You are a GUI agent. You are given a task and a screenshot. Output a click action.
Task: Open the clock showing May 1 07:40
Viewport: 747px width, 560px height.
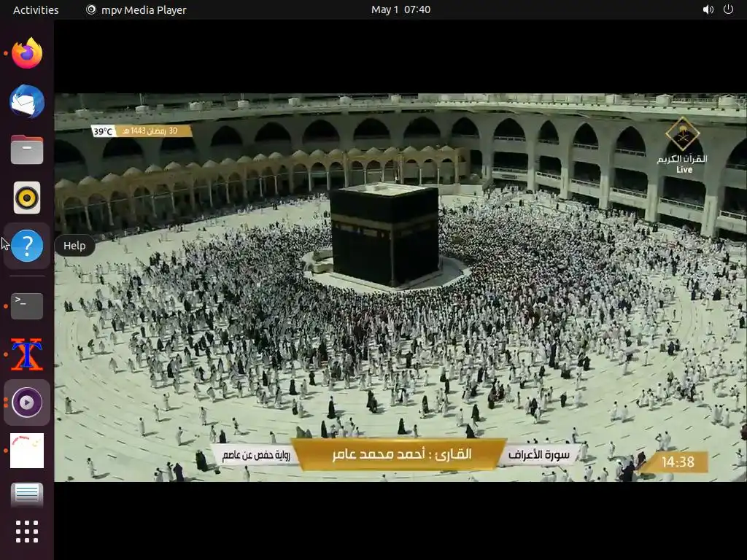[400, 9]
